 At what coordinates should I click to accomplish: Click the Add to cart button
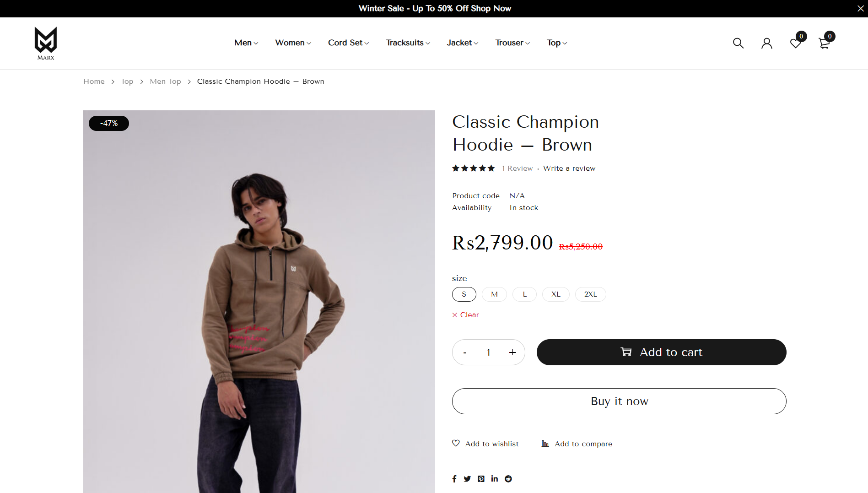661,352
